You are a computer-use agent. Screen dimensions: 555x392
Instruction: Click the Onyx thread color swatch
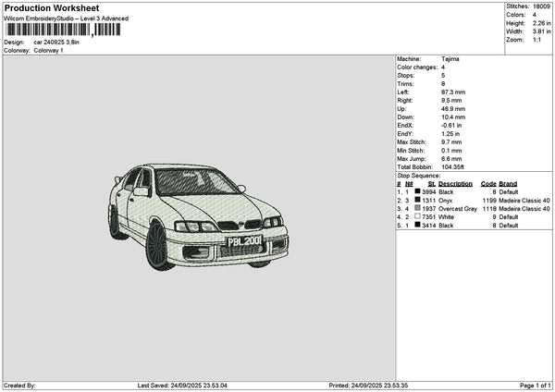[418, 200]
